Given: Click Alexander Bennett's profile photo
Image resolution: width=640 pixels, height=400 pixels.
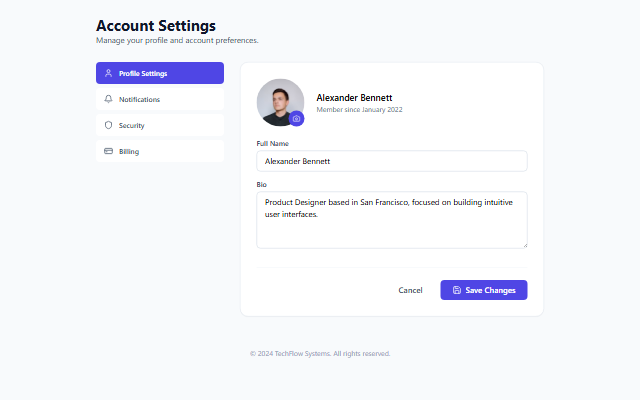Looking at the screenshot, I should 280,102.
